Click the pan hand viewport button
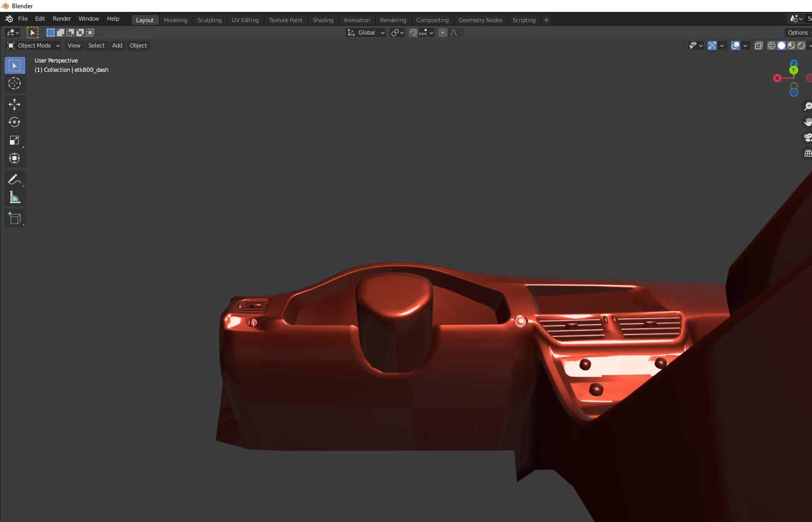This screenshot has width=812, height=522. 807,122
